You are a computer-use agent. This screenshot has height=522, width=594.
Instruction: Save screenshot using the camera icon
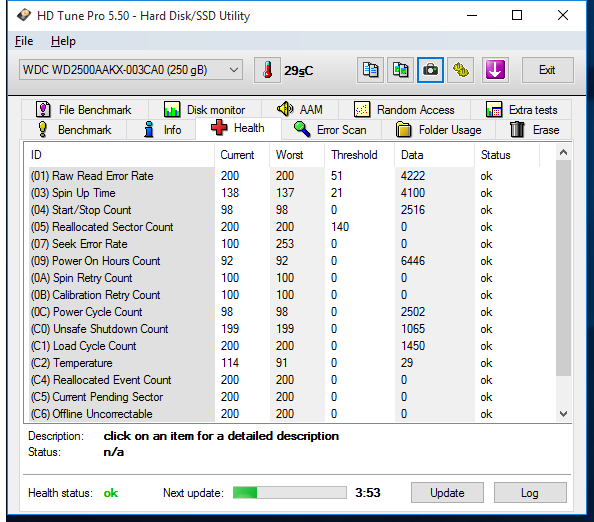tap(430, 70)
